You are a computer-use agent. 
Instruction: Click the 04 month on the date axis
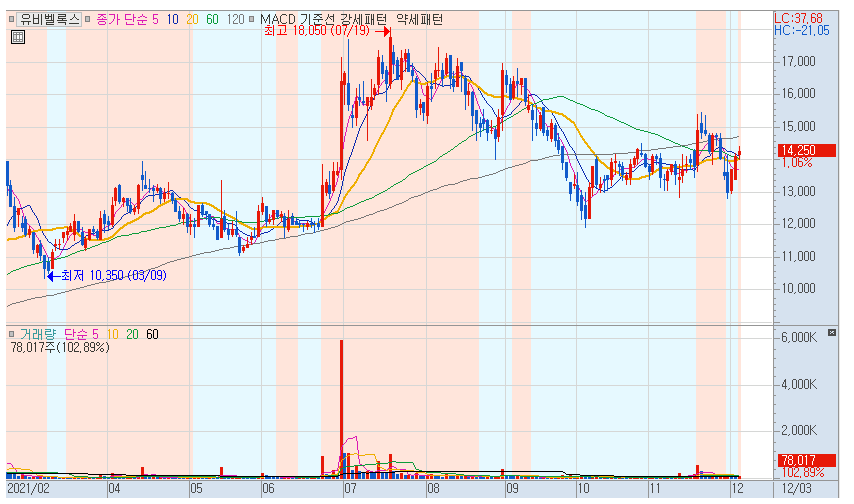[114, 488]
